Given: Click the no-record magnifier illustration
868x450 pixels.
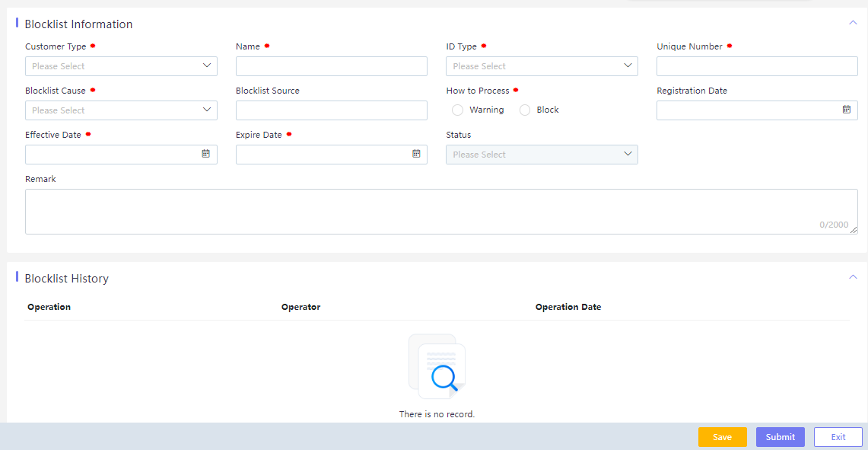Looking at the screenshot, I should tap(437, 365).
